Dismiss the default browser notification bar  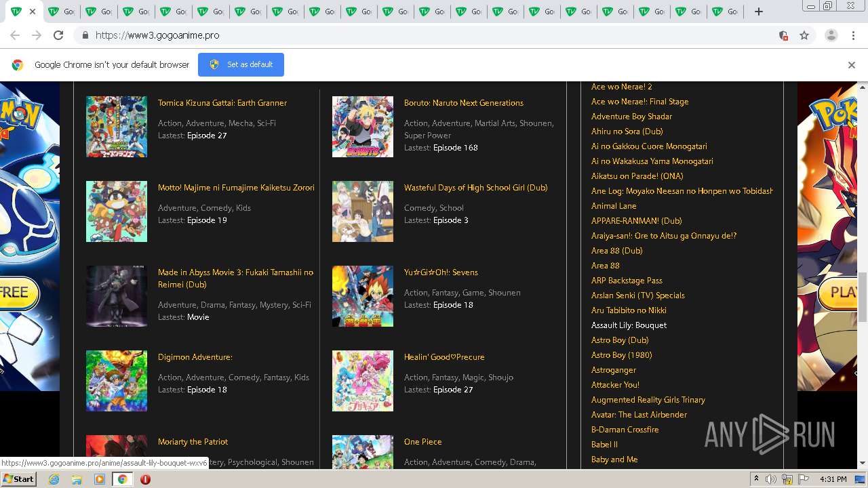coord(852,65)
